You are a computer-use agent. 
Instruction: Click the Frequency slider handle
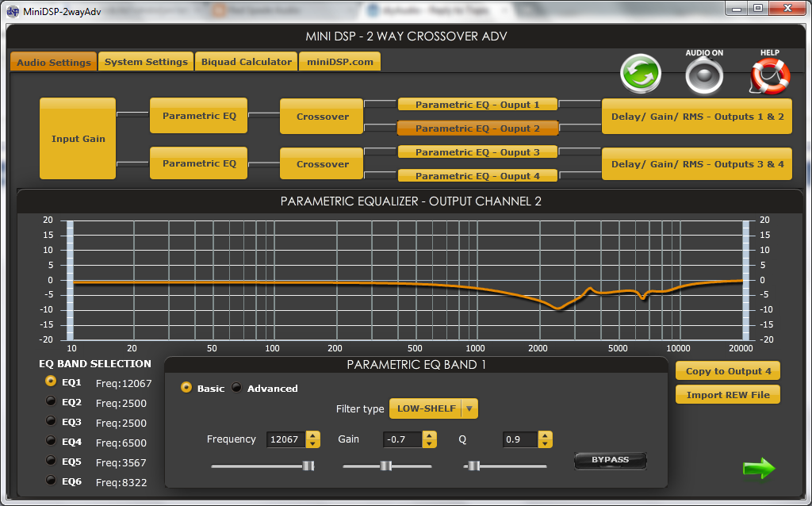point(308,466)
